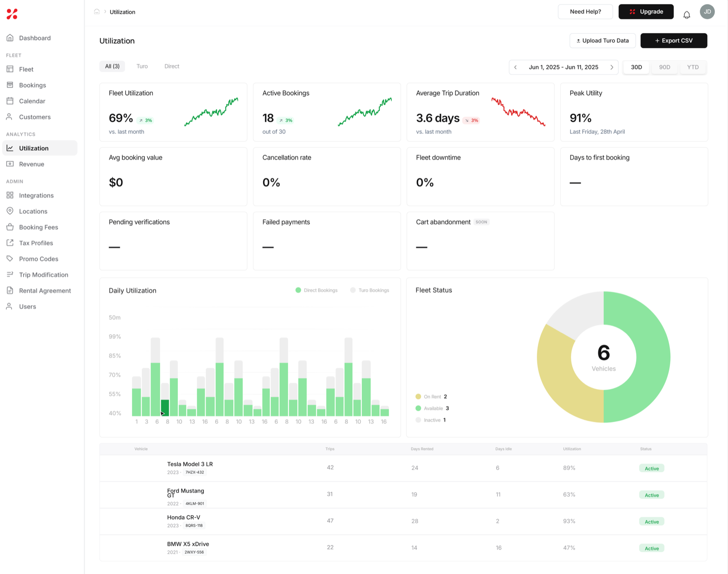Click the 93% utilization value
728x574 pixels.
pyautogui.click(x=569, y=521)
